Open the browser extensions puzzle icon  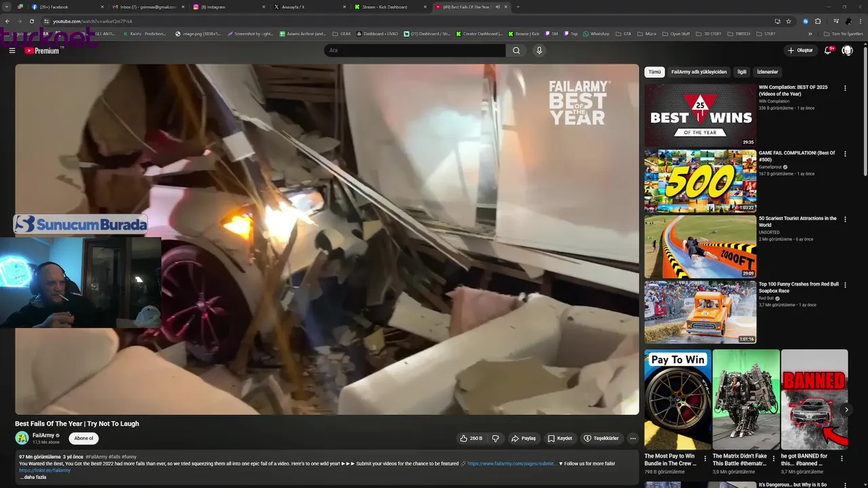pos(818,21)
